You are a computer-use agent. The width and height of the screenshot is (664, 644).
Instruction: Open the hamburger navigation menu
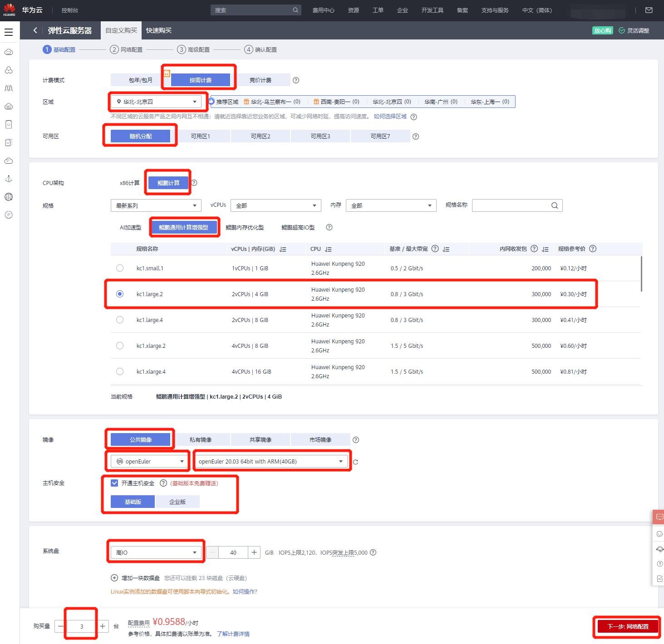pyautogui.click(x=9, y=32)
